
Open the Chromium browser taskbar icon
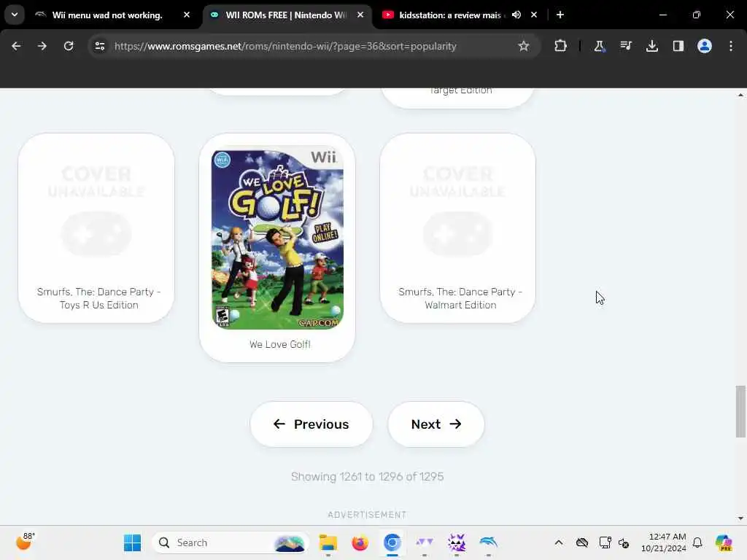point(392,542)
